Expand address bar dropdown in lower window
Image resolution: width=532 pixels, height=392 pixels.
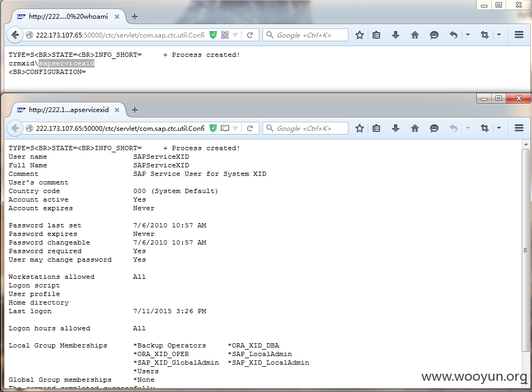(x=235, y=128)
